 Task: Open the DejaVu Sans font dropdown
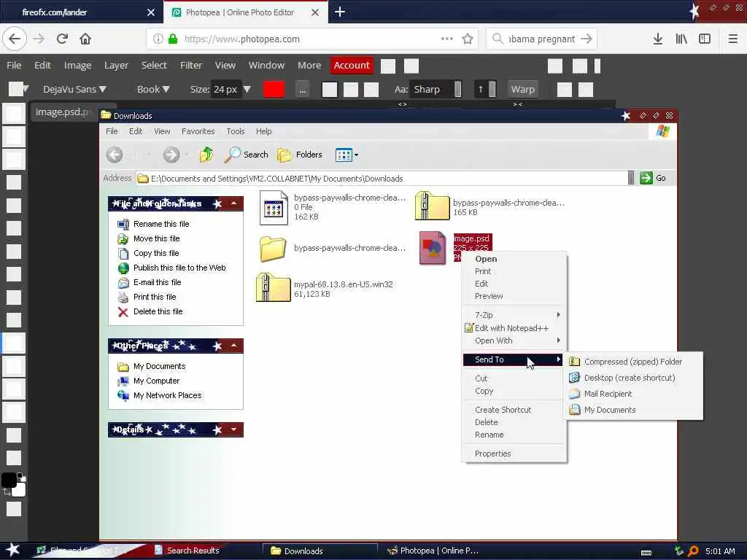pos(74,89)
